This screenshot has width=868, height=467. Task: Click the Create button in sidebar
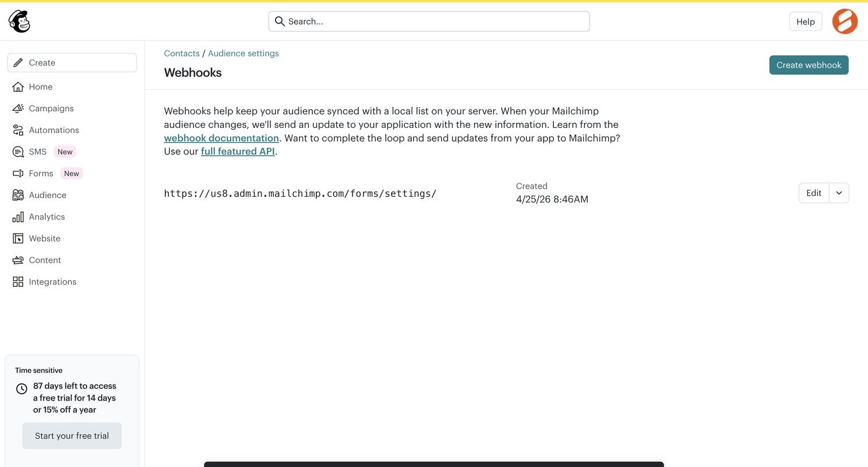[72, 63]
